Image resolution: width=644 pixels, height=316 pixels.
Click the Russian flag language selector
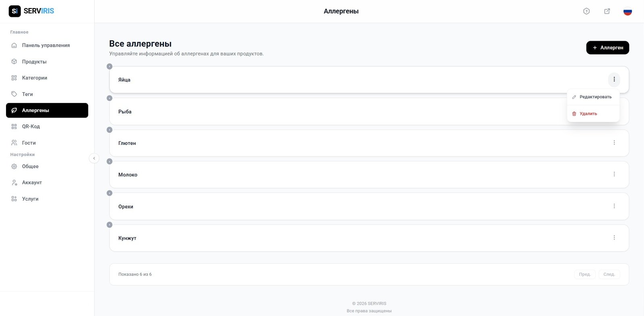click(x=627, y=11)
